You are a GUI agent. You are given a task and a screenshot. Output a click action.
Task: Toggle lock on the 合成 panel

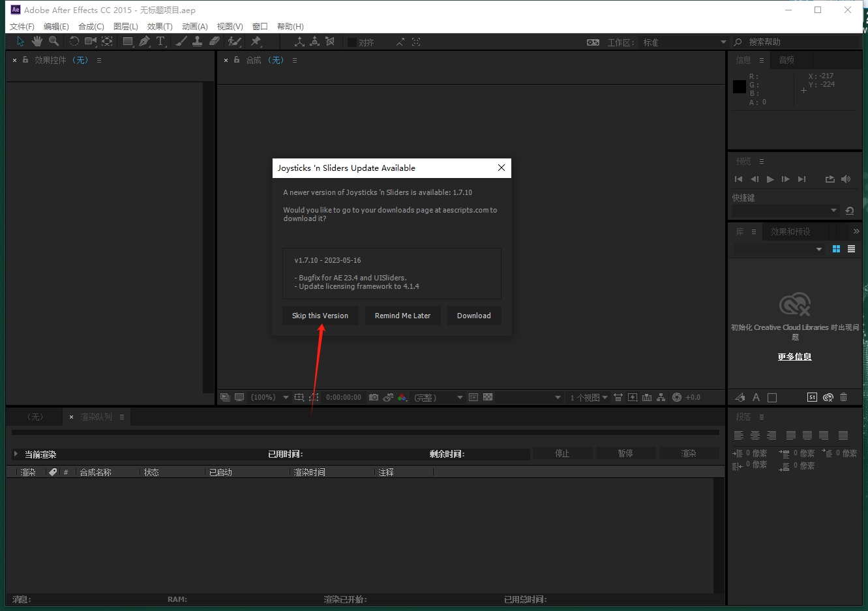coord(237,59)
